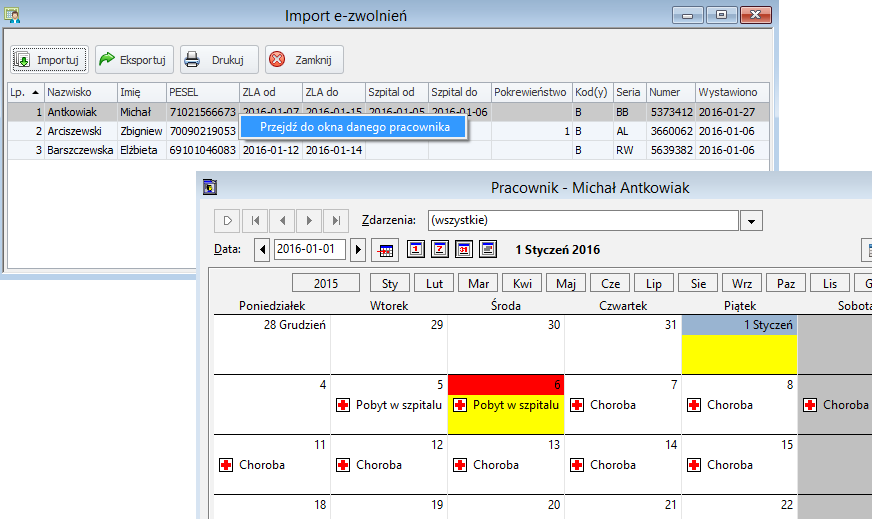Sort by the Nazwisko column header
This screenshot has height=519, width=872.
pos(81,92)
